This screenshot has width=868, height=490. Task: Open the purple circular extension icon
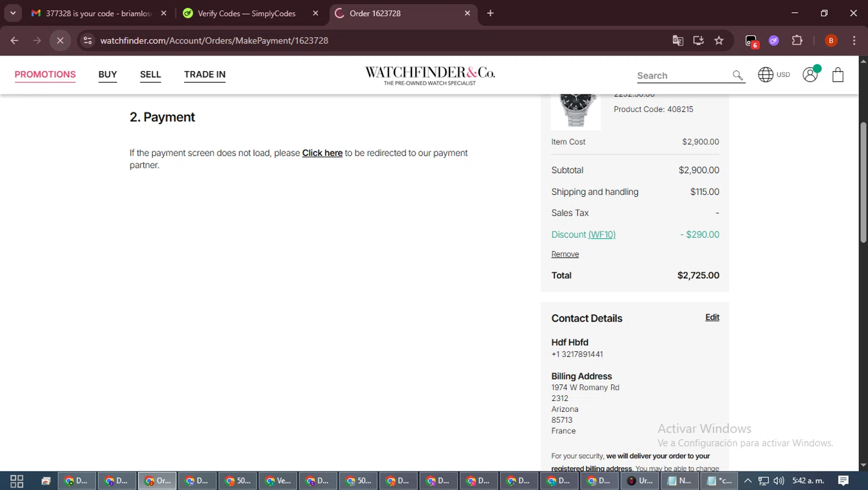point(774,40)
